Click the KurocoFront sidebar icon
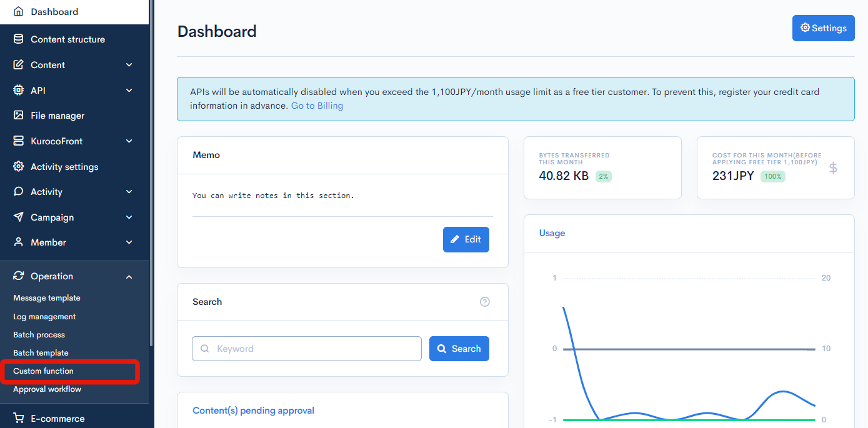This screenshot has height=428, width=868. pos(18,141)
